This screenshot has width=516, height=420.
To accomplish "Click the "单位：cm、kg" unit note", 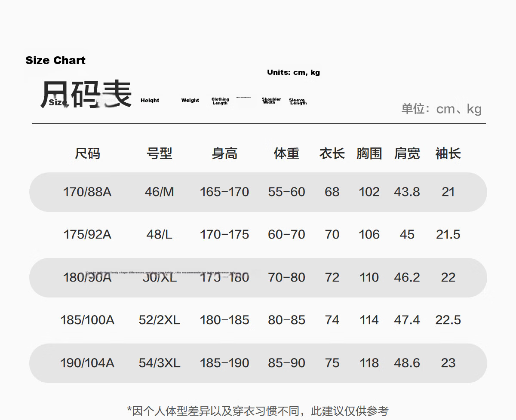I will [442, 109].
